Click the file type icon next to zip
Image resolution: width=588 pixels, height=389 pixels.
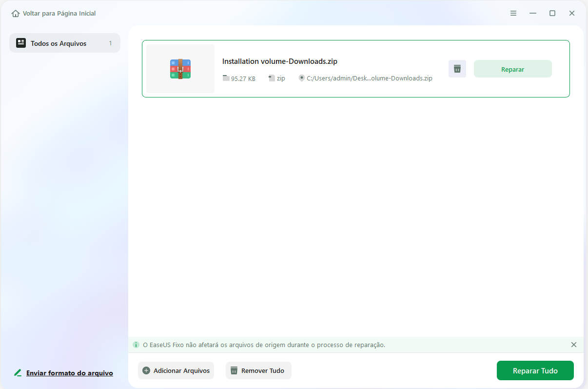[272, 78]
